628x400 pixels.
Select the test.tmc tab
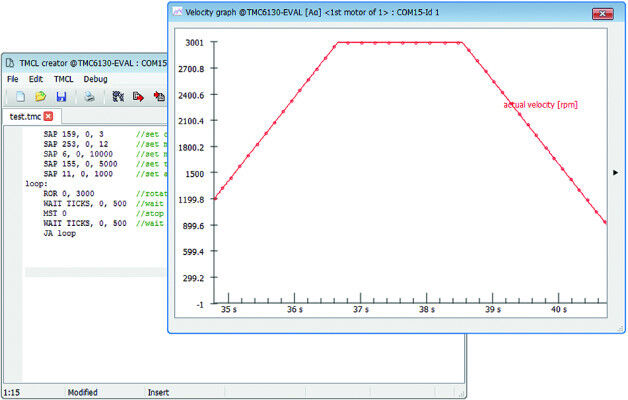pos(25,117)
